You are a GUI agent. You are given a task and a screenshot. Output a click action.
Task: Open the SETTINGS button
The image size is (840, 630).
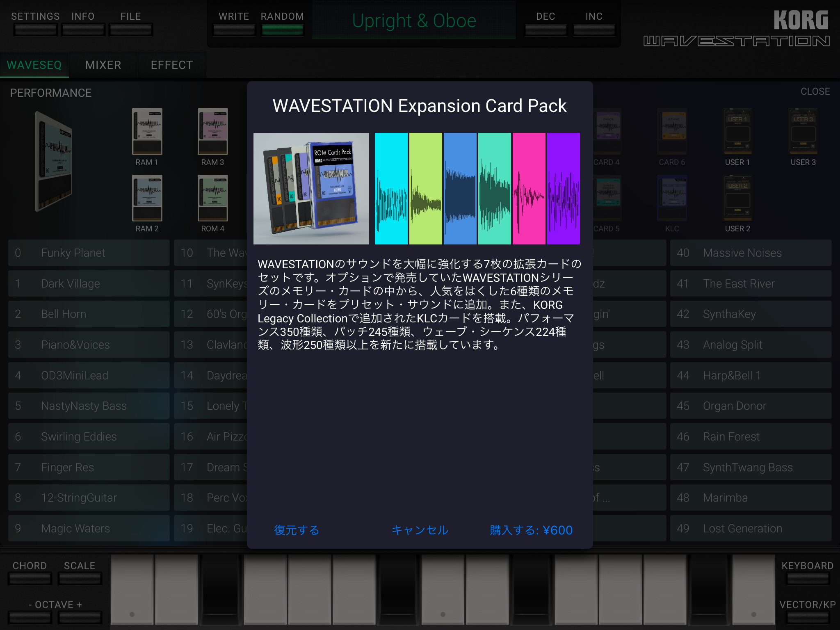[x=35, y=30]
